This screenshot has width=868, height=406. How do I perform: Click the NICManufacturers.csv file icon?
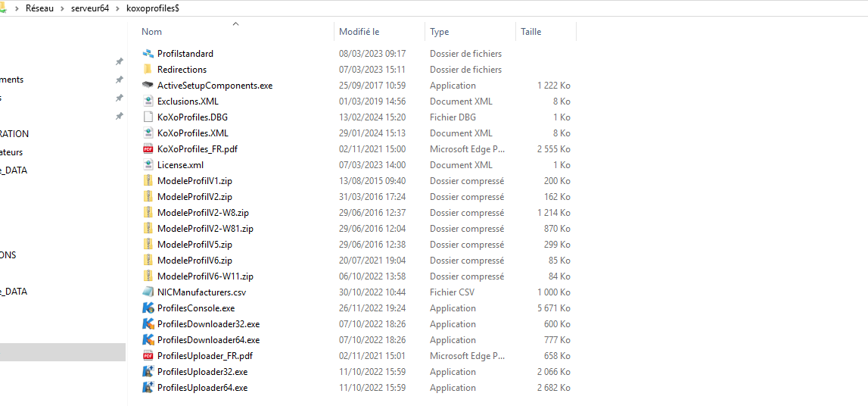[148, 292]
